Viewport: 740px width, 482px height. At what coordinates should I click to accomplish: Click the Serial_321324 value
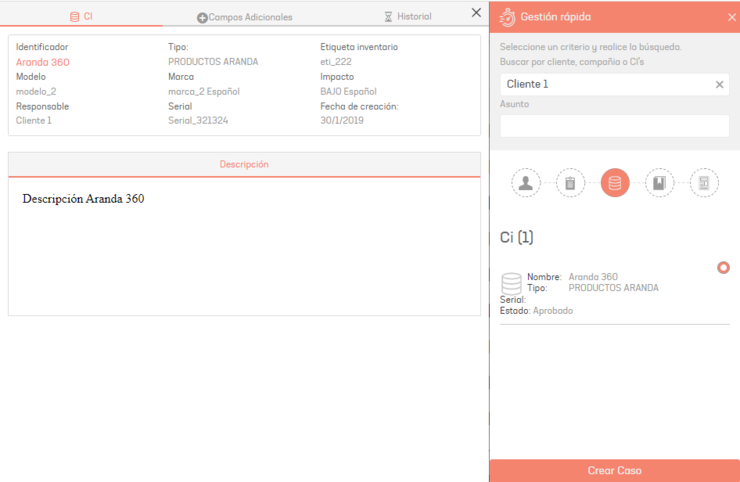click(198, 120)
